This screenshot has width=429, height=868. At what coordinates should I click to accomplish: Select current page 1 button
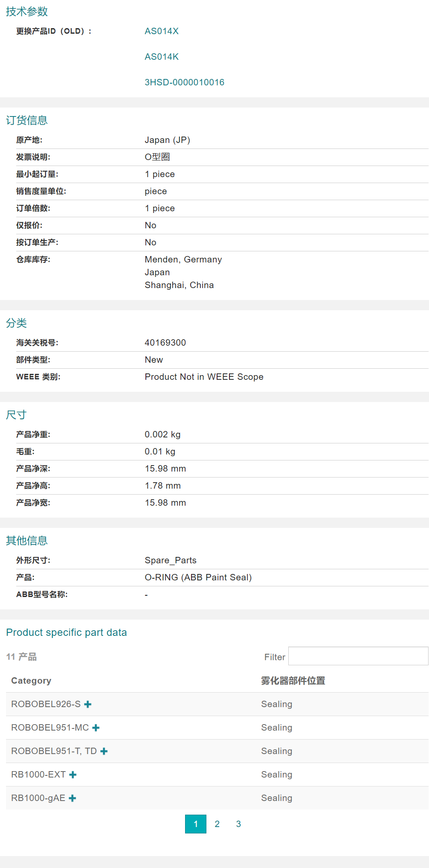(x=196, y=824)
